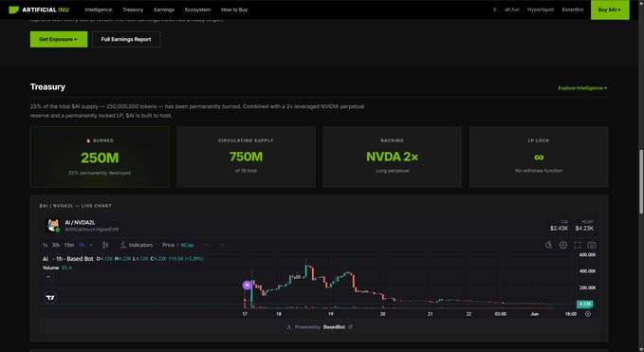Open the Indicators menu

[x=137, y=245]
